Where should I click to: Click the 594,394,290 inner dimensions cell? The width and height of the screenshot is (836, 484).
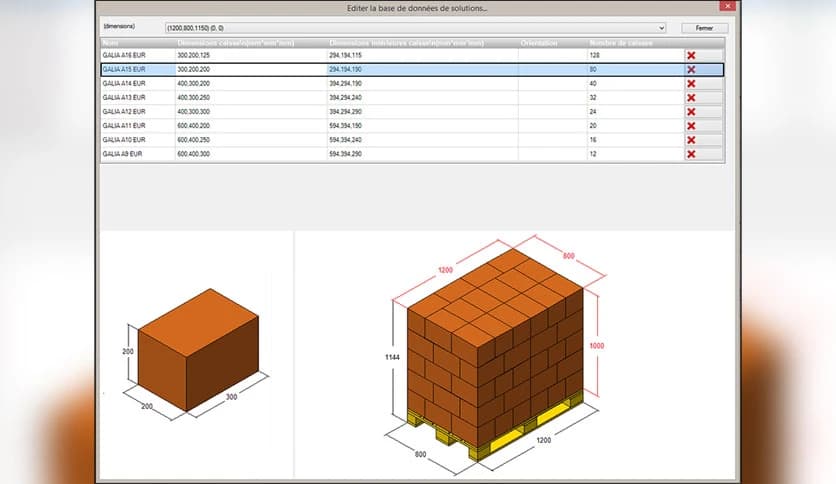(422, 154)
